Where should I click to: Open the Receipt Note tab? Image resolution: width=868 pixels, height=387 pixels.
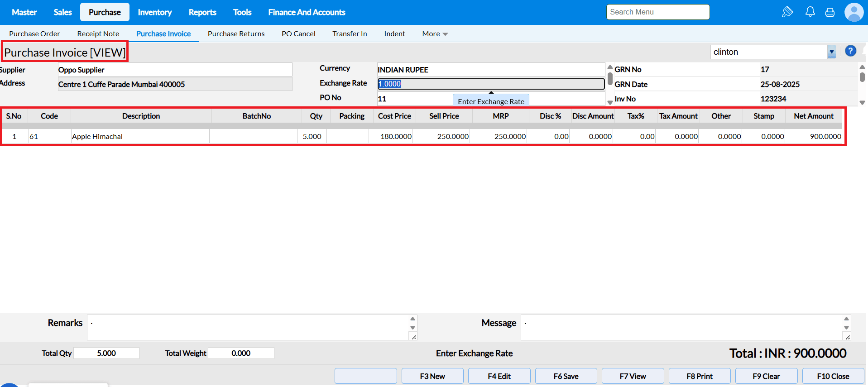98,34
